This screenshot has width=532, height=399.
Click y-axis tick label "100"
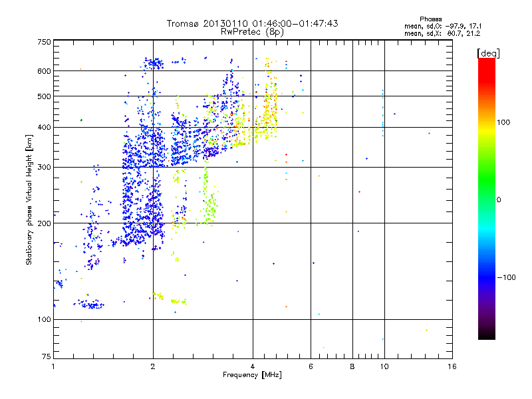click(45, 320)
